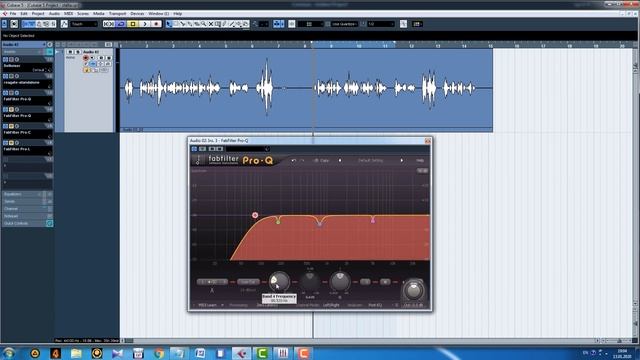
Task: Select the FabFilter Pro-C insert slot
Action: point(28,134)
